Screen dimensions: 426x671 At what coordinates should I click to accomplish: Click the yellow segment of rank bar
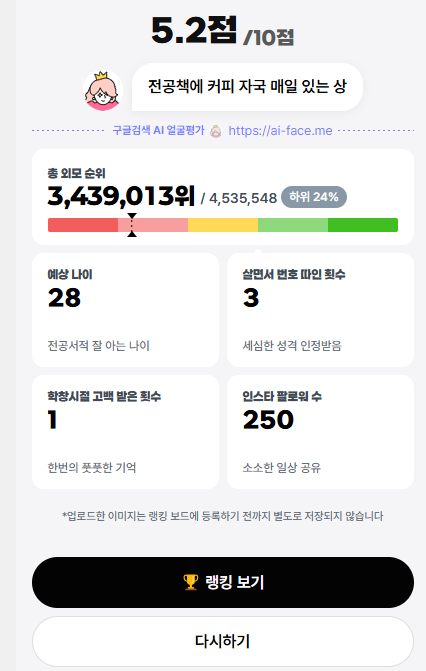(x=223, y=225)
